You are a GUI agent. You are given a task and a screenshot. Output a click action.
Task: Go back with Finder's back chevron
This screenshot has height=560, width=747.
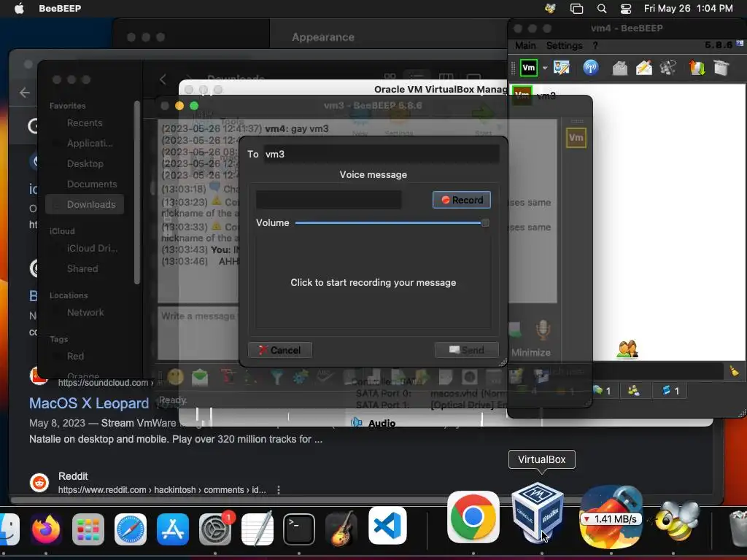pos(163,79)
